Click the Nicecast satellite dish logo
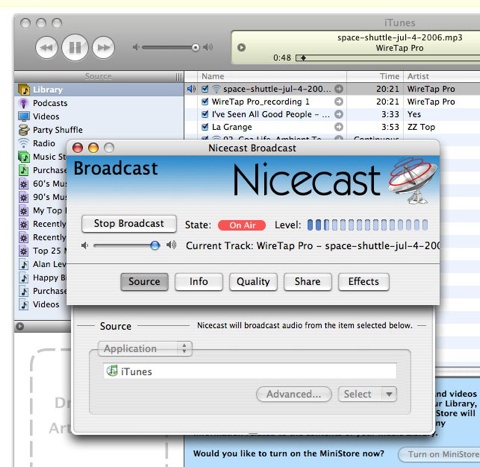 click(413, 180)
